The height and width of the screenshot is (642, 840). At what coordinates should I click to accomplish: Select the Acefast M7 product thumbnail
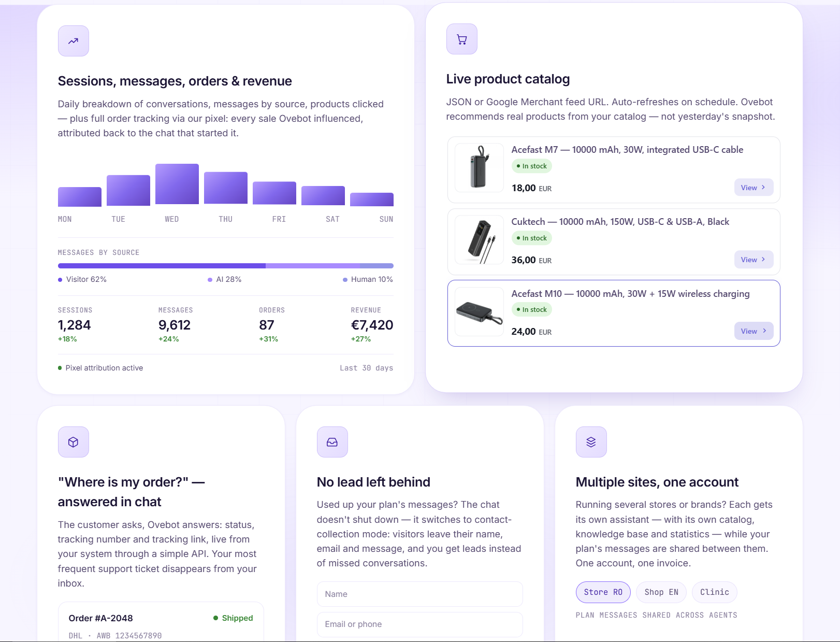tap(479, 168)
